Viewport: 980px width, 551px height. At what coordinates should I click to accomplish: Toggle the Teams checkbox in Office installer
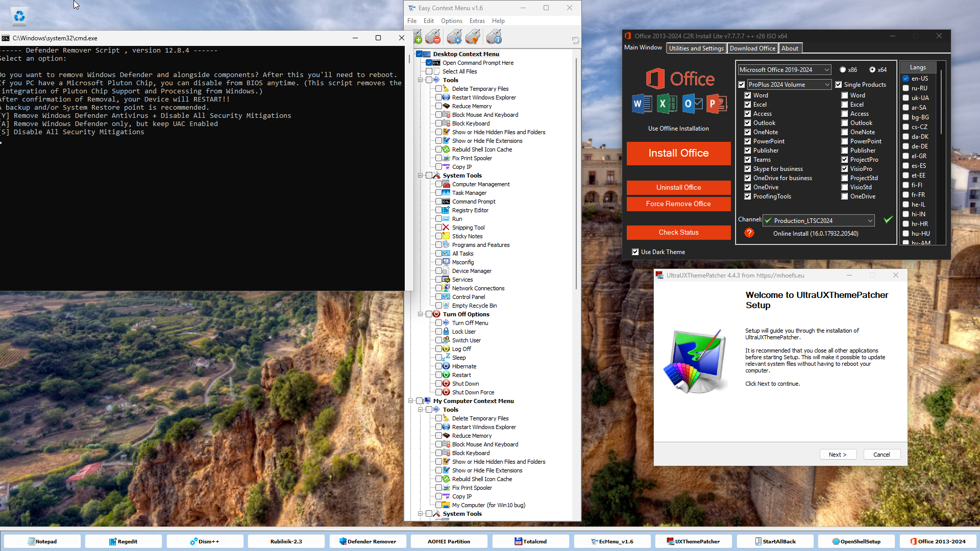[x=748, y=160]
